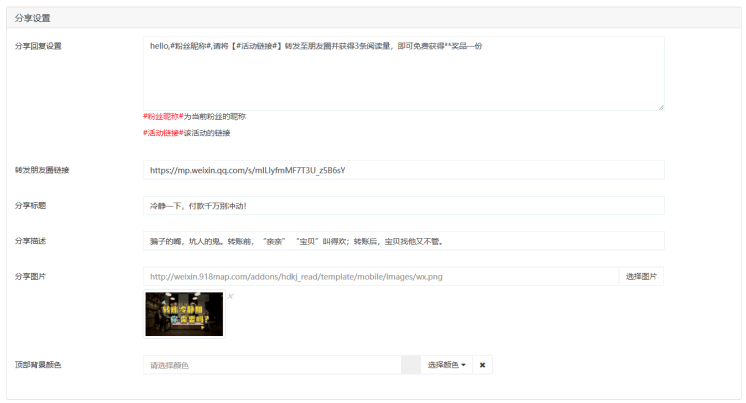This screenshot has width=746, height=403.
Task: Click into the 转发朋友圈链接 URL field
Action: [403, 170]
